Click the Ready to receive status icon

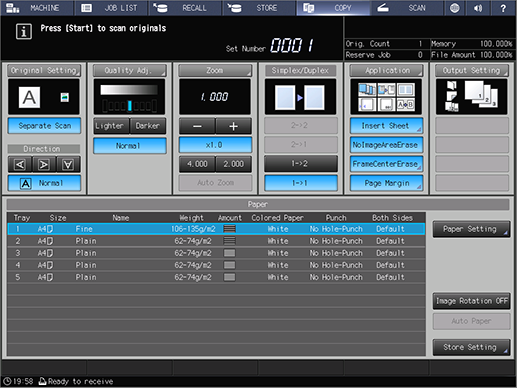[42, 381]
